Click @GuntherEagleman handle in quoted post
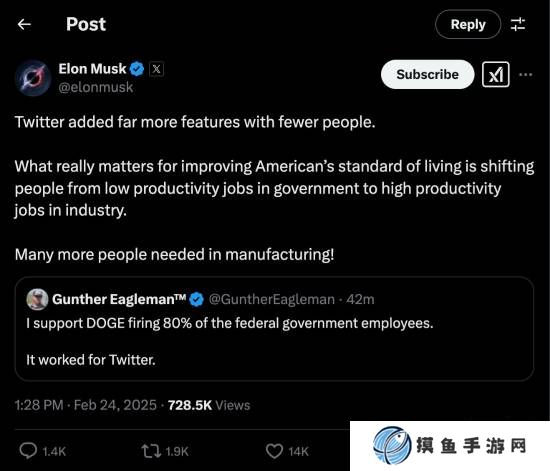The width and height of the screenshot is (550, 471). click(x=272, y=299)
